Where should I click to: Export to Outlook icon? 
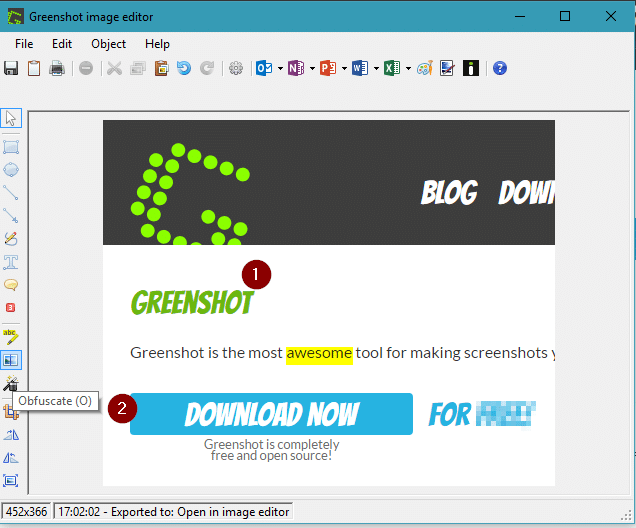point(264,68)
